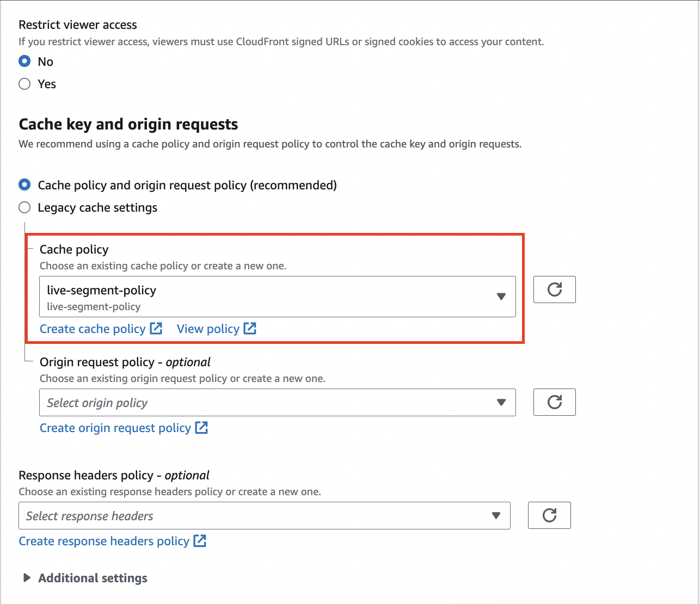700x604 pixels.
Task: Refresh the origin request policy list
Action: [554, 402]
